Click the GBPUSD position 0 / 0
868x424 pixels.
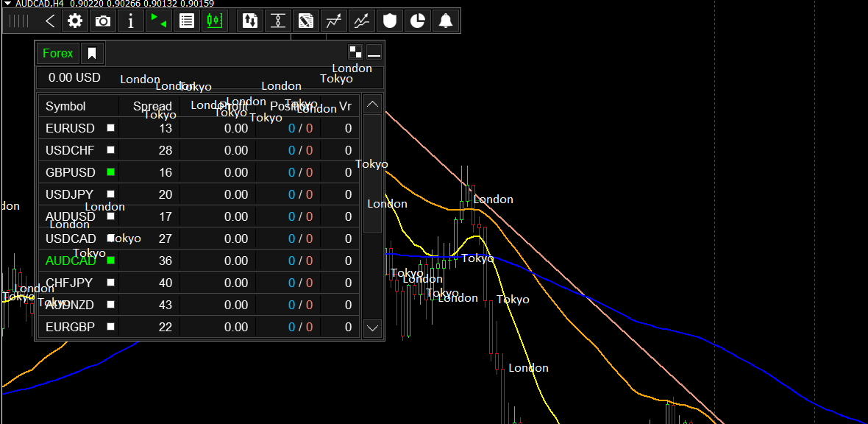[301, 172]
